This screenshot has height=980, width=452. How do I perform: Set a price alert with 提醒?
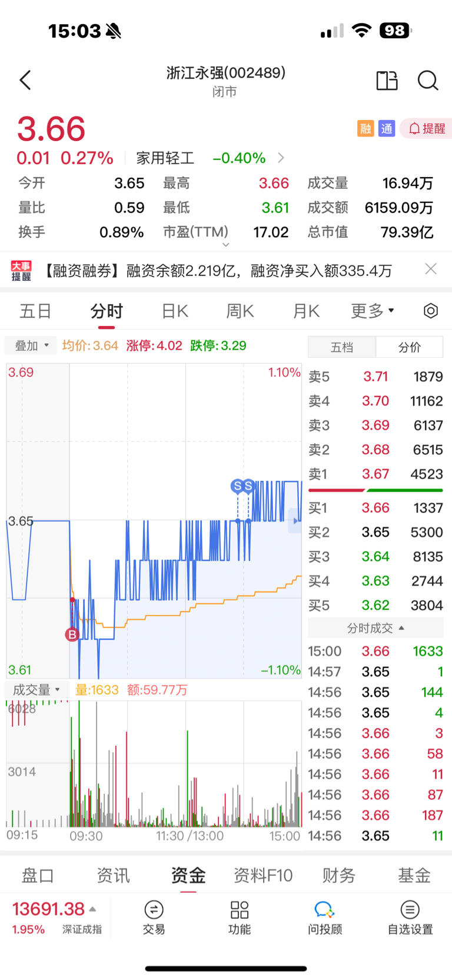(427, 128)
